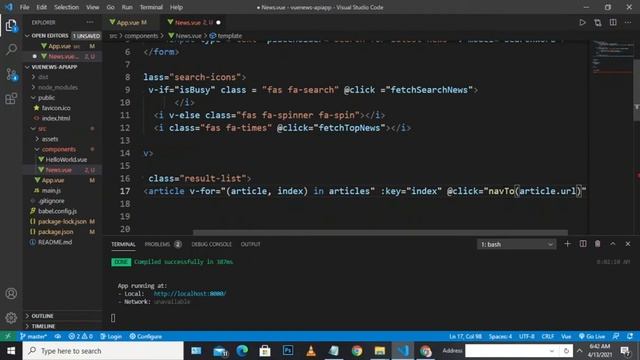
Task: Kill terminal with the trash icon
Action: click(598, 244)
